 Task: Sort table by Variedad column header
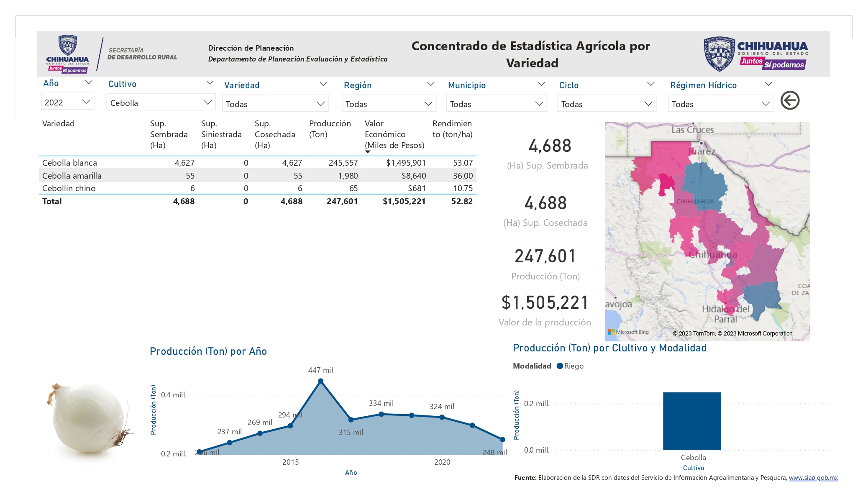[x=59, y=123]
